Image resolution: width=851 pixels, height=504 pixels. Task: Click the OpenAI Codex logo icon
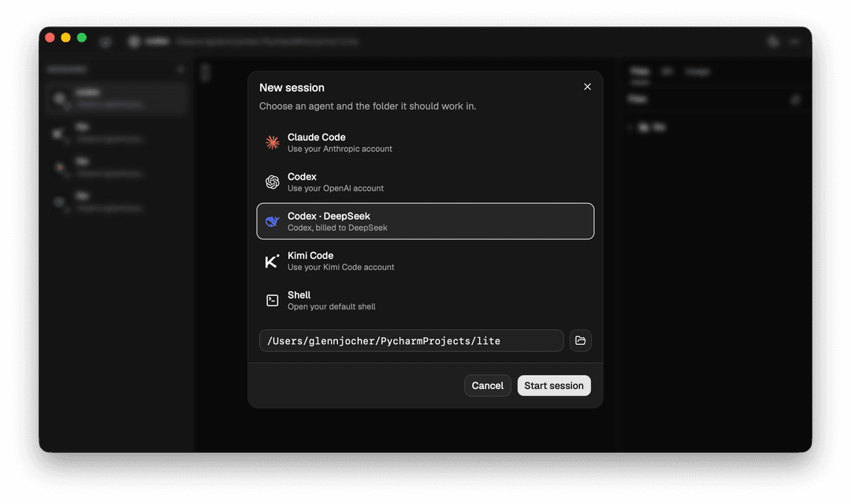point(273,182)
